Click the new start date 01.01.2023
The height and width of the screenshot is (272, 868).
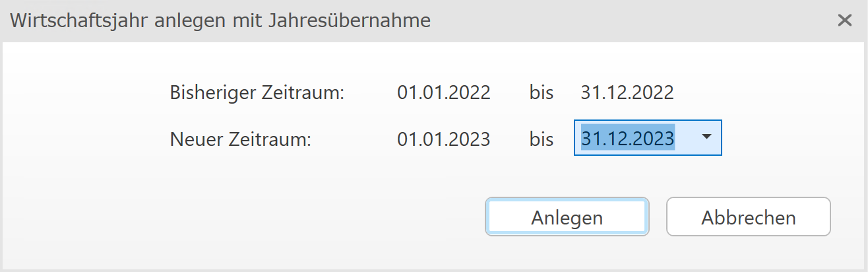[x=443, y=139]
